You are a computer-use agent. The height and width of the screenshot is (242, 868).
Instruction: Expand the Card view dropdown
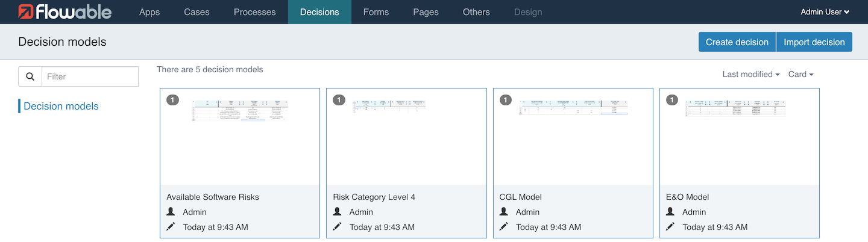(800, 74)
